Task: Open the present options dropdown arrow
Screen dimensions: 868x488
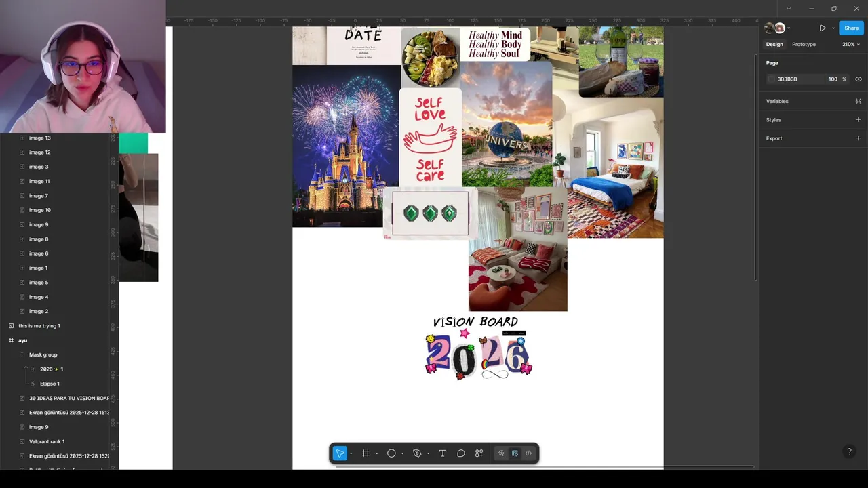Action: (833, 28)
